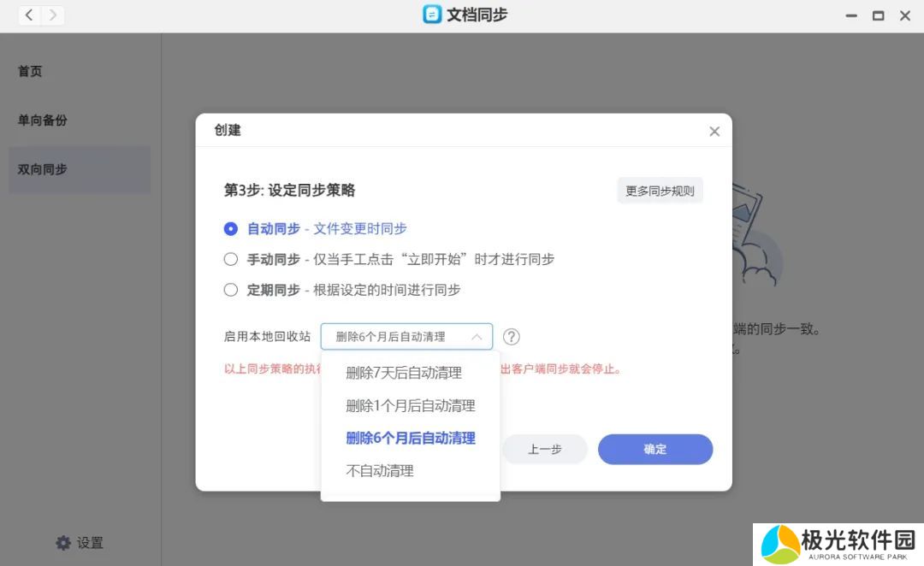Close the 创建 dialog
Viewport: 924px width, 566px height.
(714, 131)
